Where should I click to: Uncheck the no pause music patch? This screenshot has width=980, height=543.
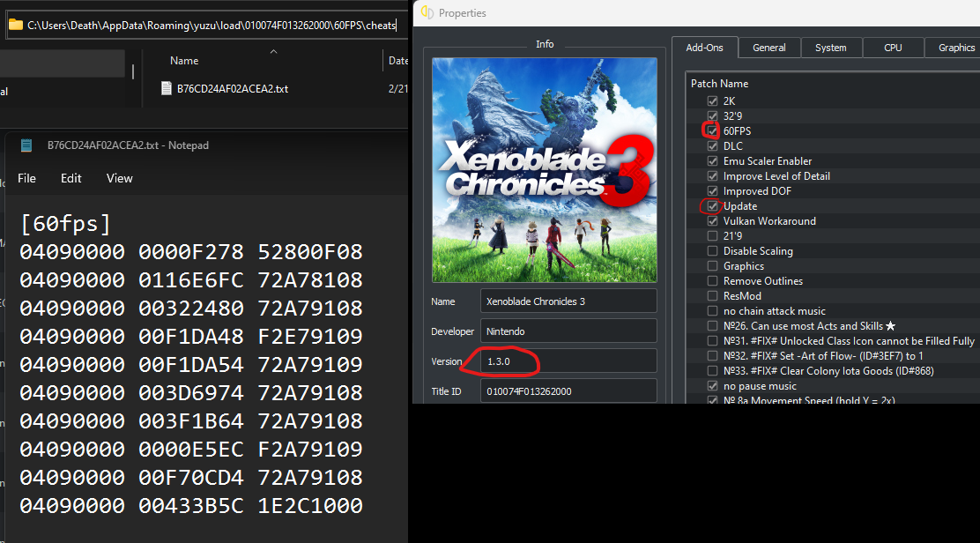tap(712, 385)
